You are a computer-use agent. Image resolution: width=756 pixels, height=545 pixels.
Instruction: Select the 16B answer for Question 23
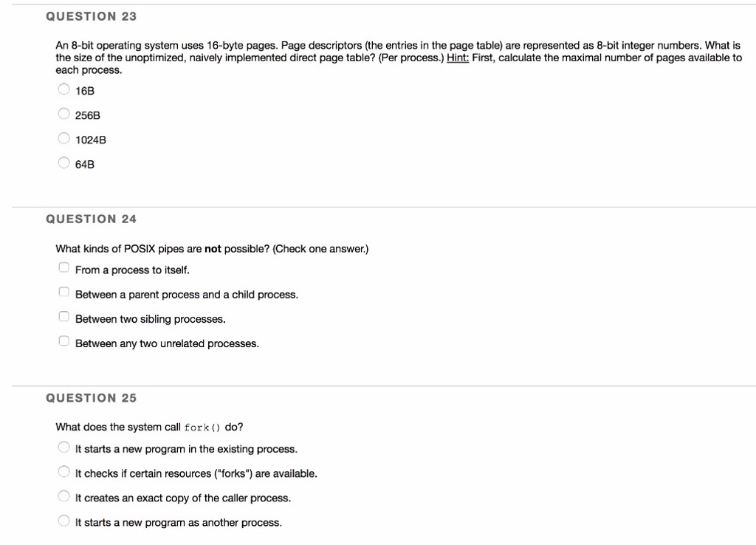[63, 89]
